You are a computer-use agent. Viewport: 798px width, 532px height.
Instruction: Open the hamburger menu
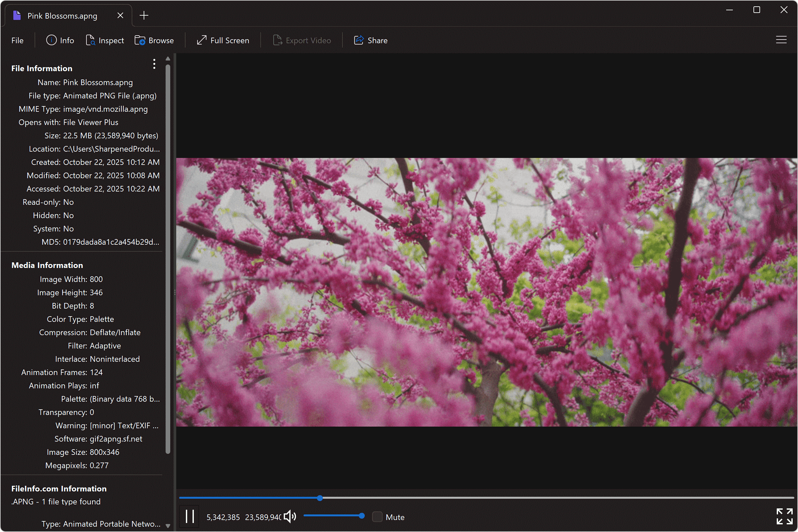[781, 40]
